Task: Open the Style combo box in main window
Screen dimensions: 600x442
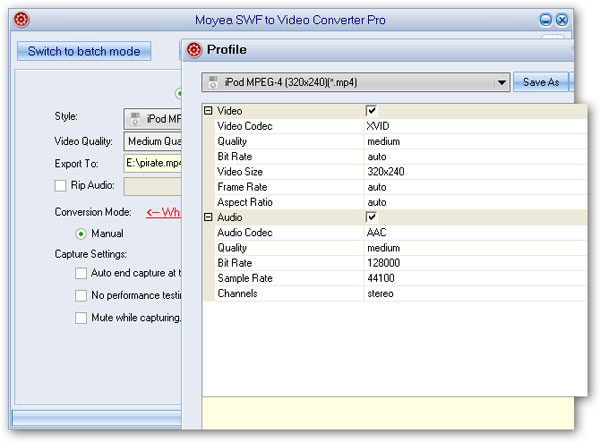Action: tap(152, 119)
